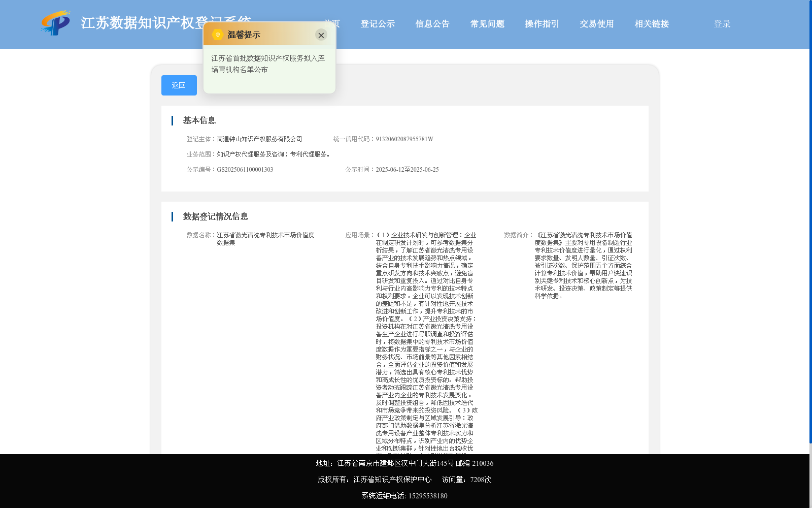812x508 pixels.
Task: Open the 交易使用 menu
Action: pos(597,24)
